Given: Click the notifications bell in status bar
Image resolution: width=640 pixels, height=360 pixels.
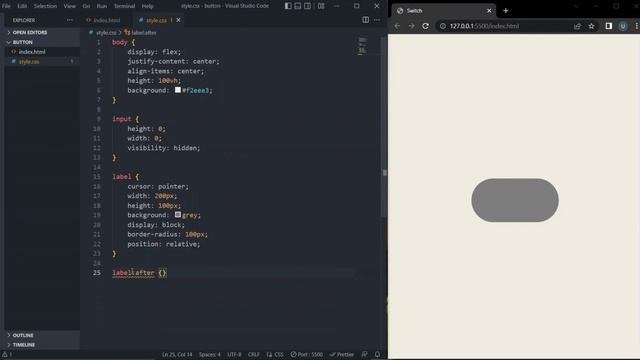Looking at the screenshot, I should coord(378,354).
